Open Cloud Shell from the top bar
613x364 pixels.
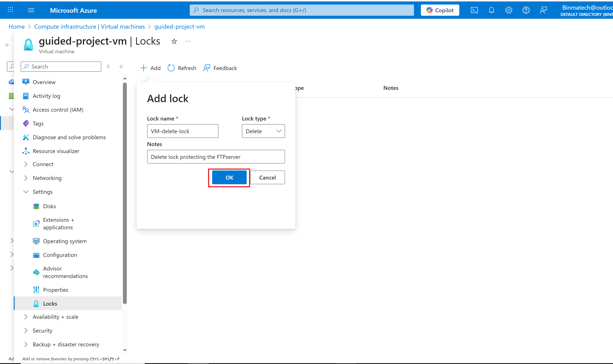(474, 10)
